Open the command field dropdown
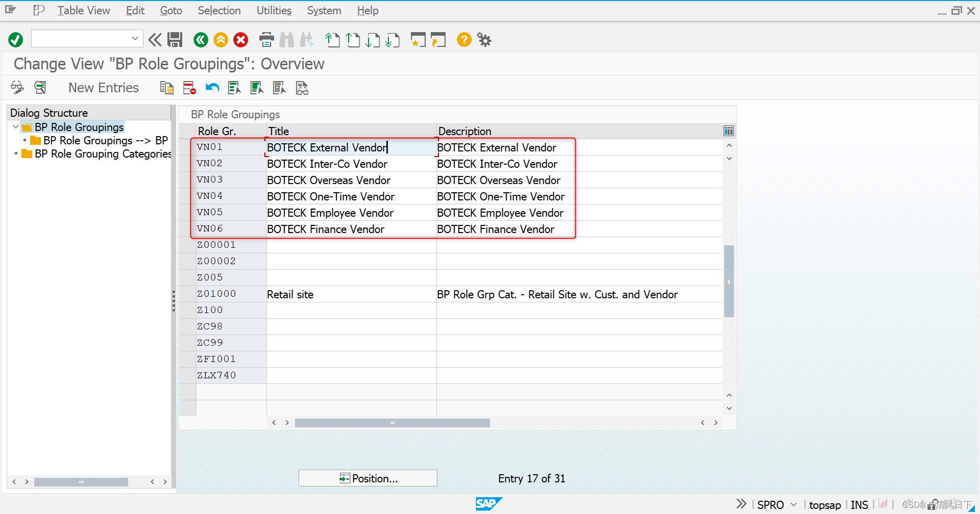980x514 pixels. pos(135,39)
